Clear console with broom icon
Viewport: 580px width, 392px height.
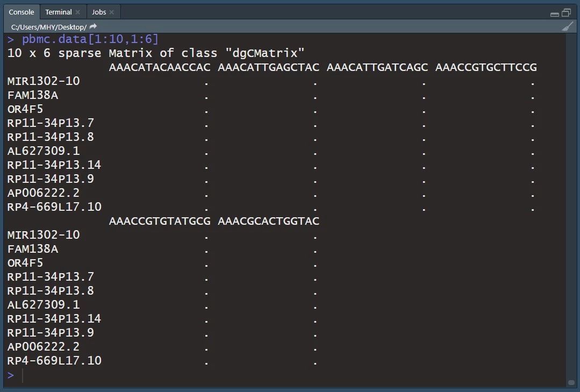[568, 26]
